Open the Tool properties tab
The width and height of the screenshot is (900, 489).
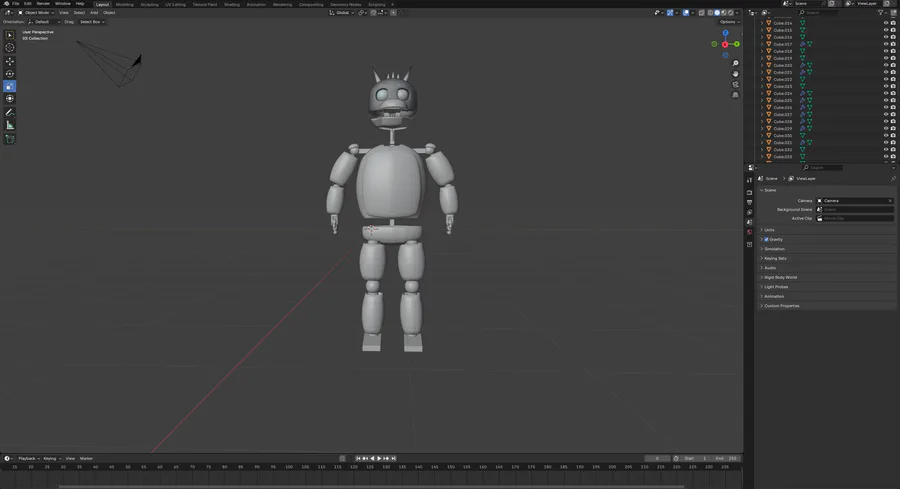750,180
